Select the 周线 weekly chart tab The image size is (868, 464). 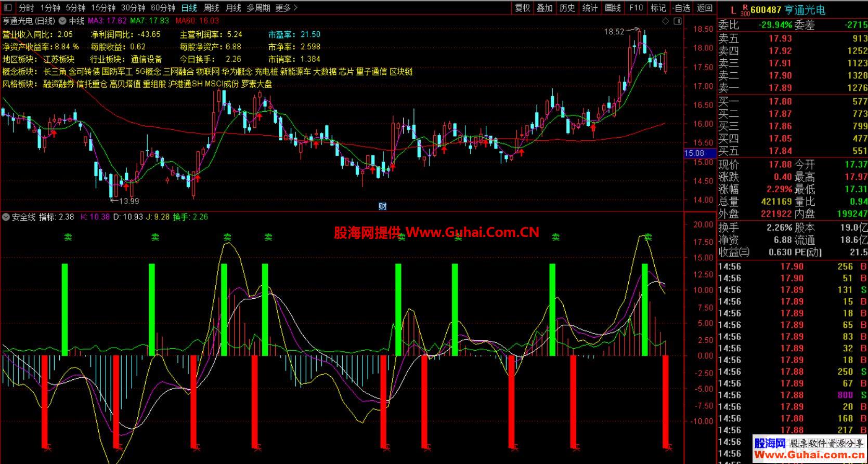(211, 8)
